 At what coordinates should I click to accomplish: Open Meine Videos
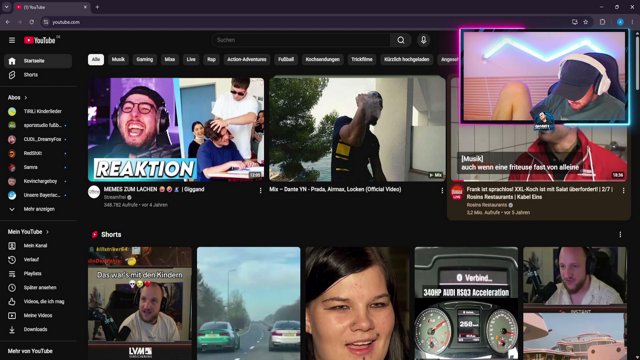[38, 315]
